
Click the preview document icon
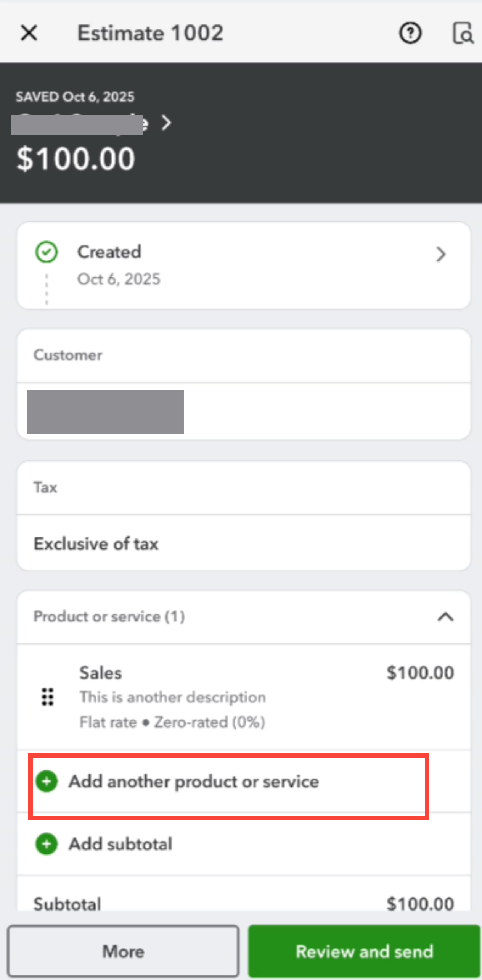tap(463, 33)
